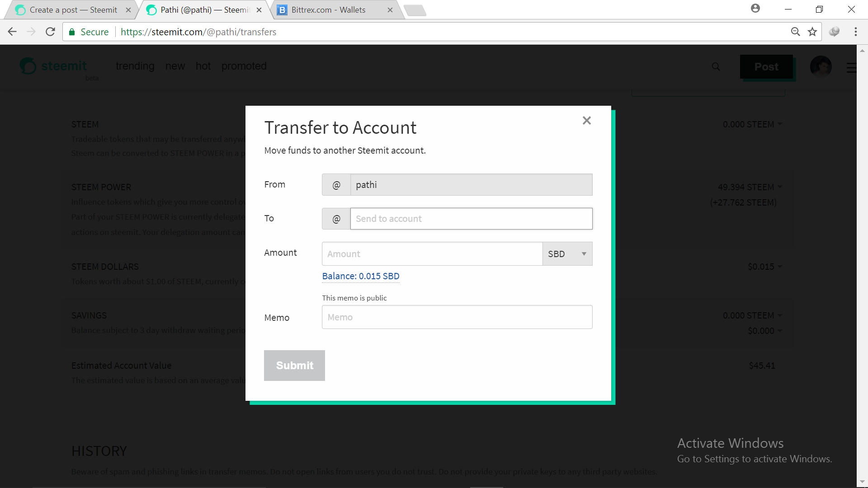
Task: Click the Post button
Action: (767, 67)
